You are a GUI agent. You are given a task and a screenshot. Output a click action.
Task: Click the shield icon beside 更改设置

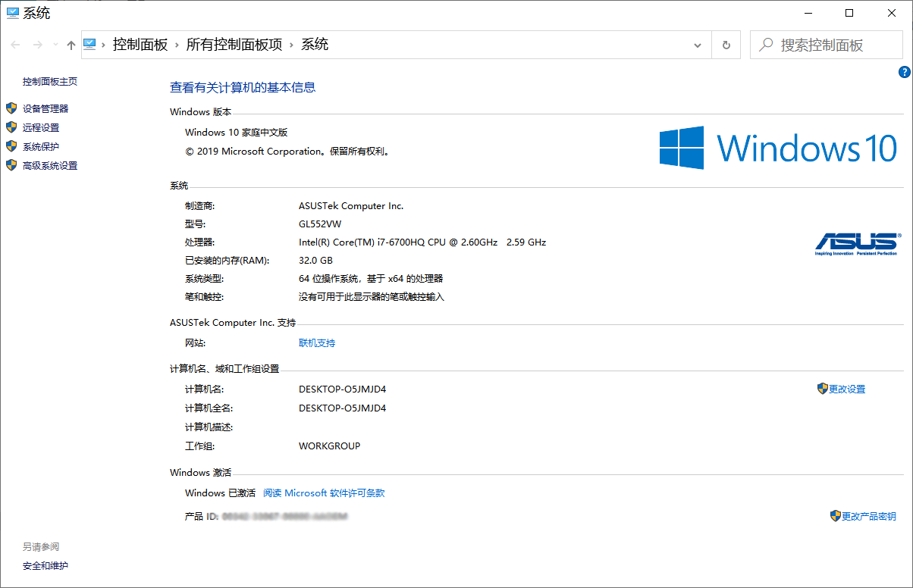click(823, 389)
